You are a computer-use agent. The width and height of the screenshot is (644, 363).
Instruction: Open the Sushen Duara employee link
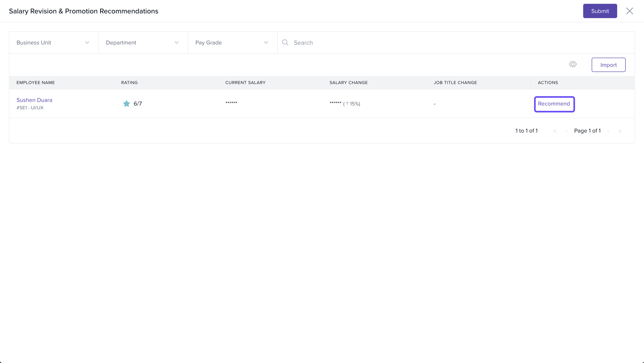pos(34,100)
